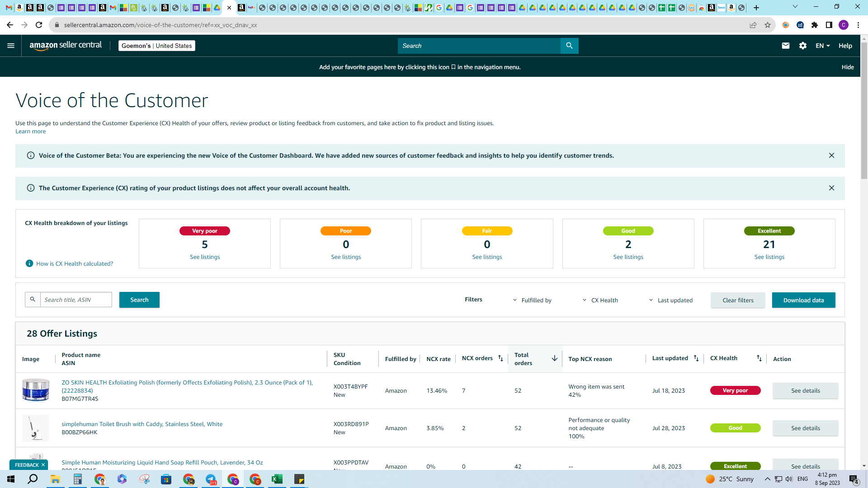Dismiss the CX rating account health banner

point(831,188)
